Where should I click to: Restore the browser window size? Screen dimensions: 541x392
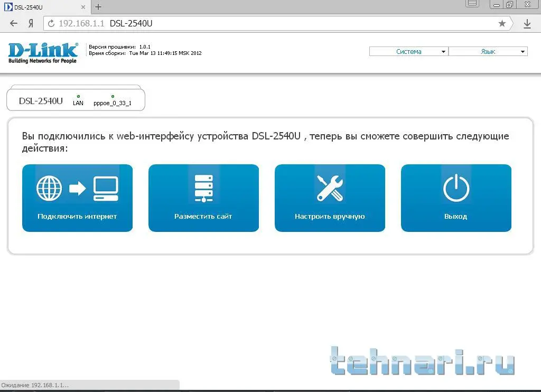[x=509, y=4]
